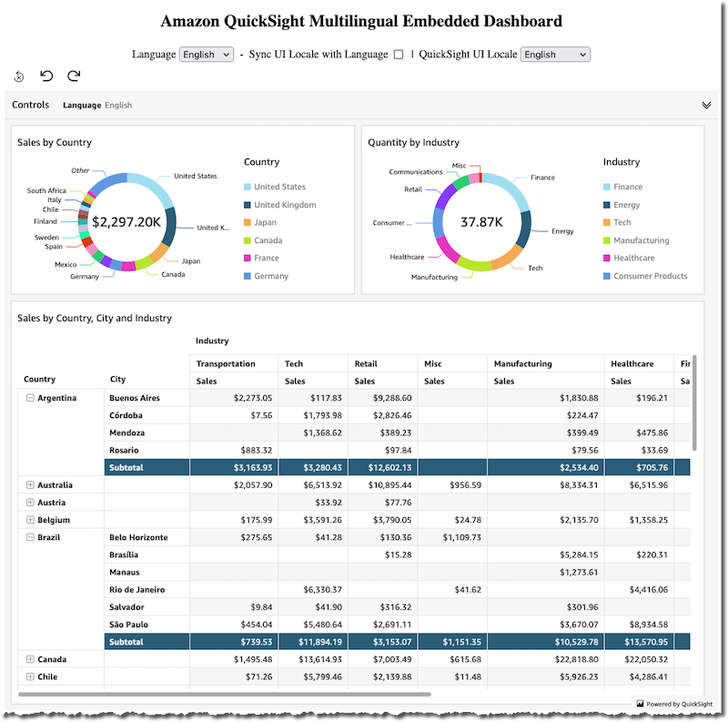This screenshot has height=723, width=728.
Task: Click Sales by Country, City and Industry title
Action: coord(95,318)
